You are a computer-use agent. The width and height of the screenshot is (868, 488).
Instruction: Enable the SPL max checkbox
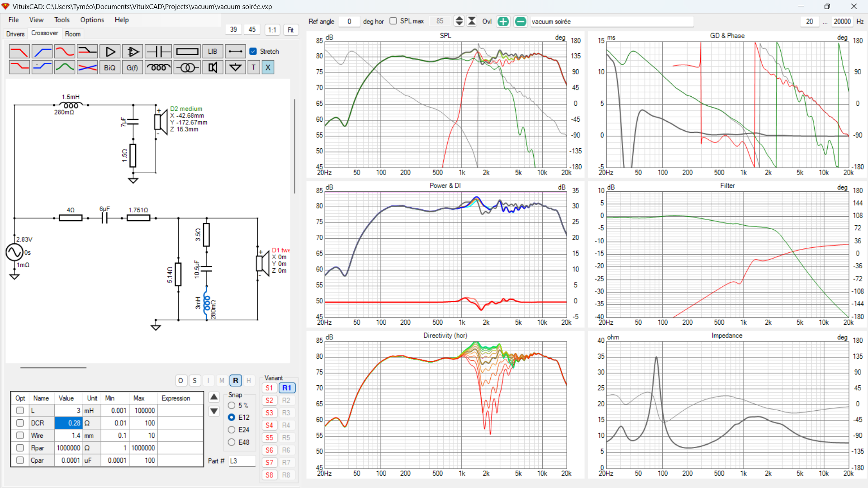(394, 21)
